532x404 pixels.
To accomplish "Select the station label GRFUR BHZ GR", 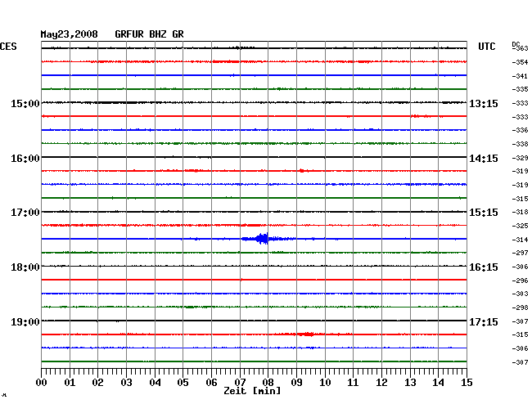I will tap(149, 34).
